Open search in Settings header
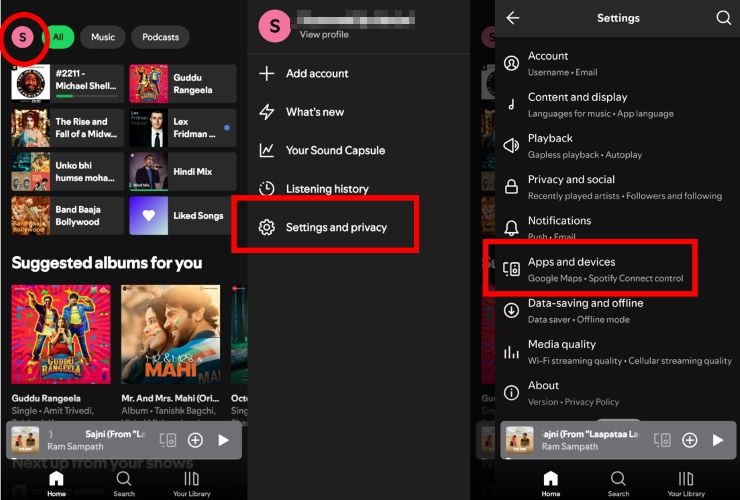The height and width of the screenshot is (500, 740). (723, 18)
